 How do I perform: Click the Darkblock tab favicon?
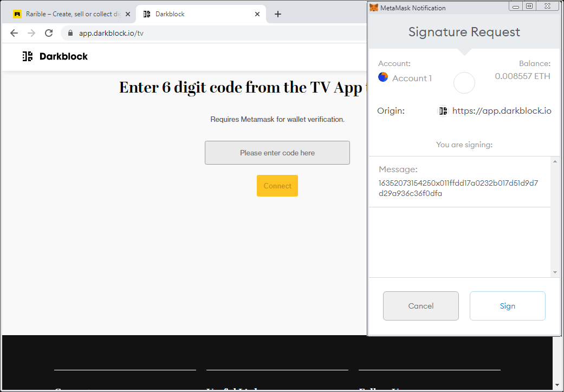(x=147, y=14)
